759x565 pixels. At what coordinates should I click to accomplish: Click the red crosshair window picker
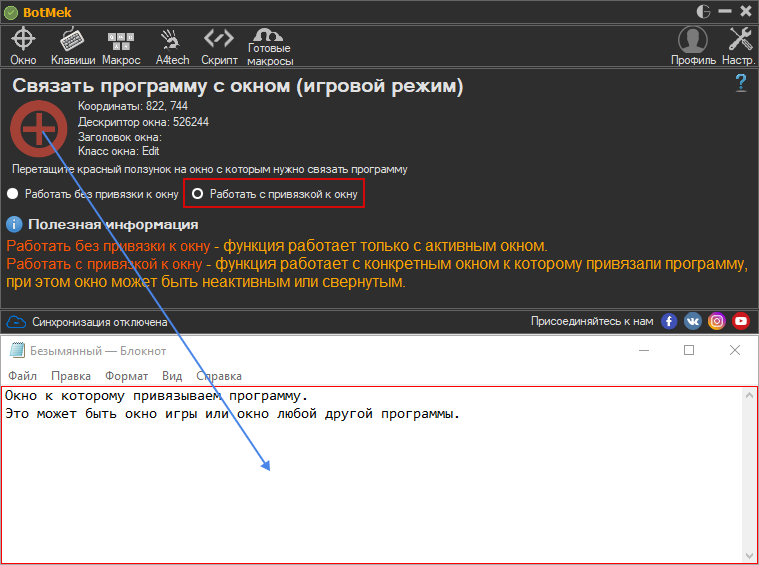pos(39,129)
